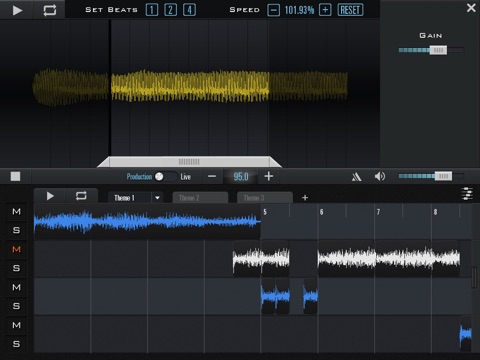Click bar 6 marker in timeline

[321, 212]
